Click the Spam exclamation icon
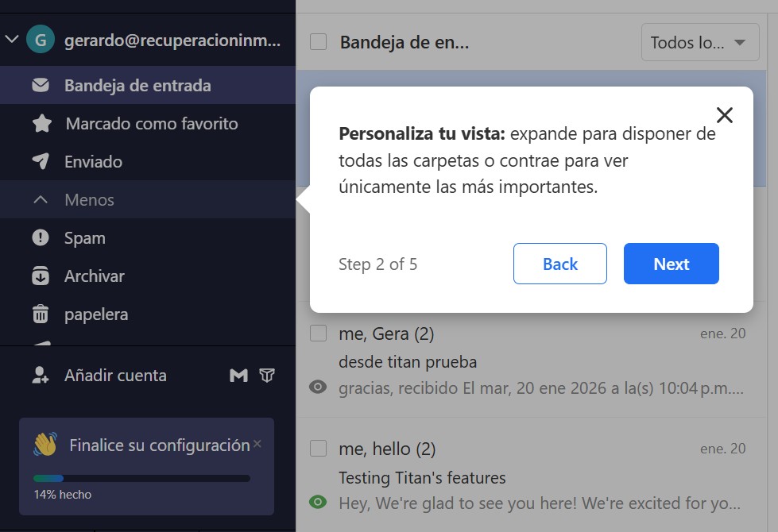 pos(41,238)
